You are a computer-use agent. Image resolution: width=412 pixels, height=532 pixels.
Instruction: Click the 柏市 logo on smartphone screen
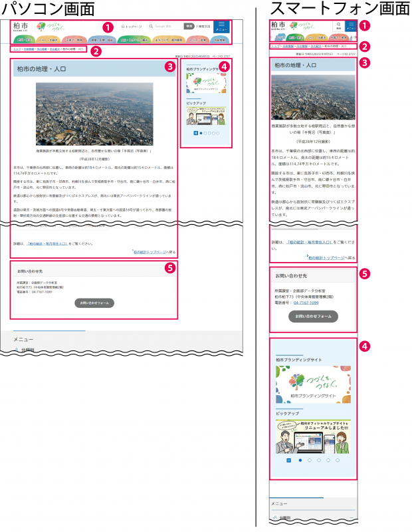click(278, 25)
